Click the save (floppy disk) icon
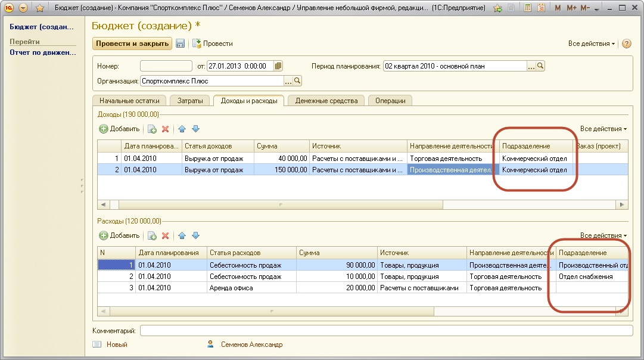Image resolution: width=644 pixels, height=360 pixels. click(x=180, y=44)
